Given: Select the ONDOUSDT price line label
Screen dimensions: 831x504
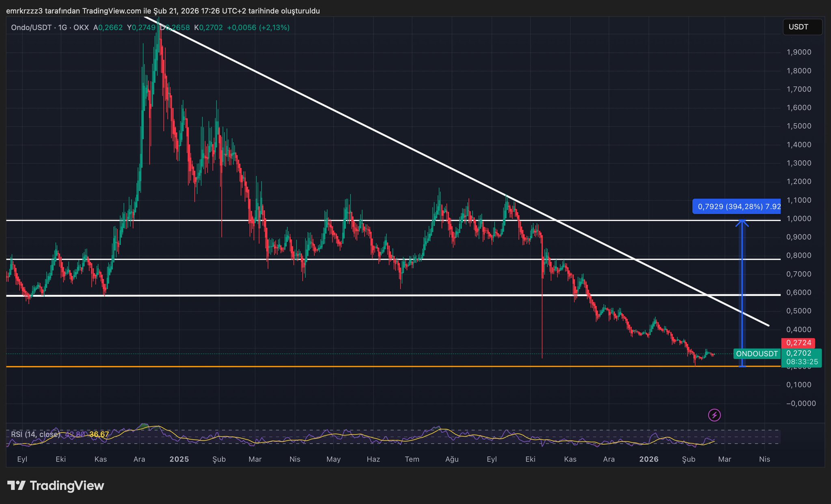Looking at the screenshot, I should pos(757,354).
